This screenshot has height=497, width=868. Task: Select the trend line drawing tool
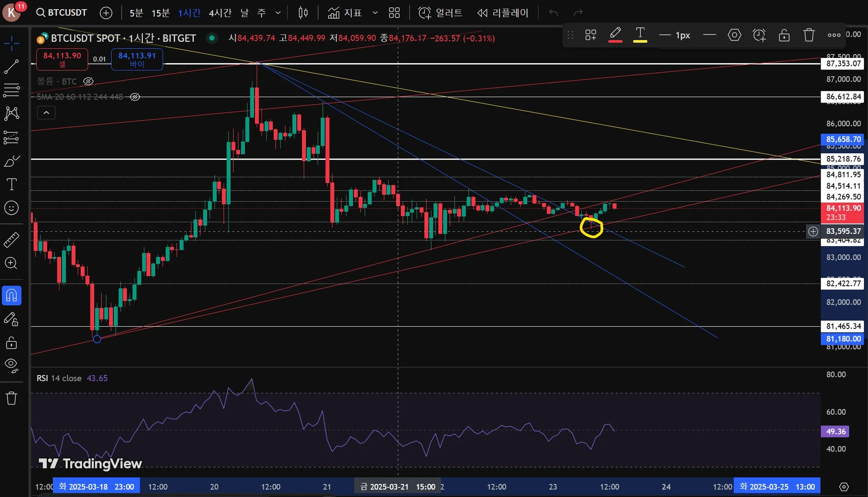point(12,67)
